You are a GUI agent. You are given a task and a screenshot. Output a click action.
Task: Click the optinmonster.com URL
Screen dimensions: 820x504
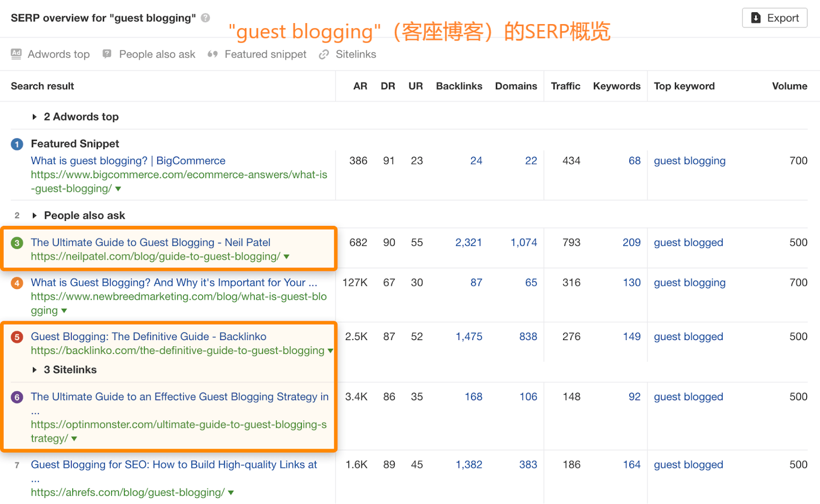(x=179, y=432)
